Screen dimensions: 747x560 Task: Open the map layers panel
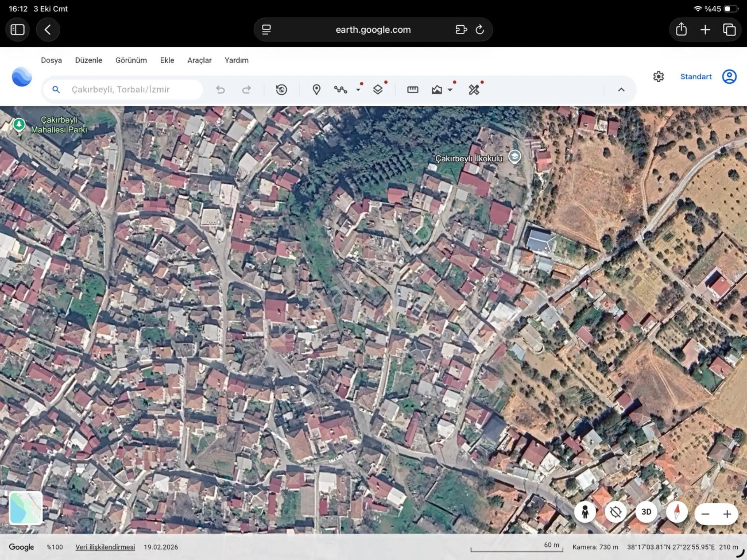378,90
